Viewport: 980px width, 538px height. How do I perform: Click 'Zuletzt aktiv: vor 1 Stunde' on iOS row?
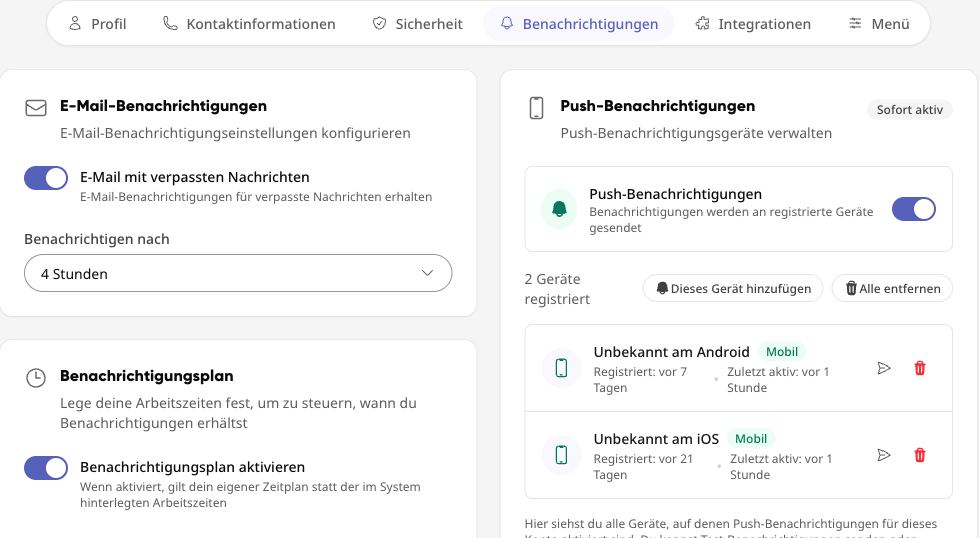tap(781, 467)
